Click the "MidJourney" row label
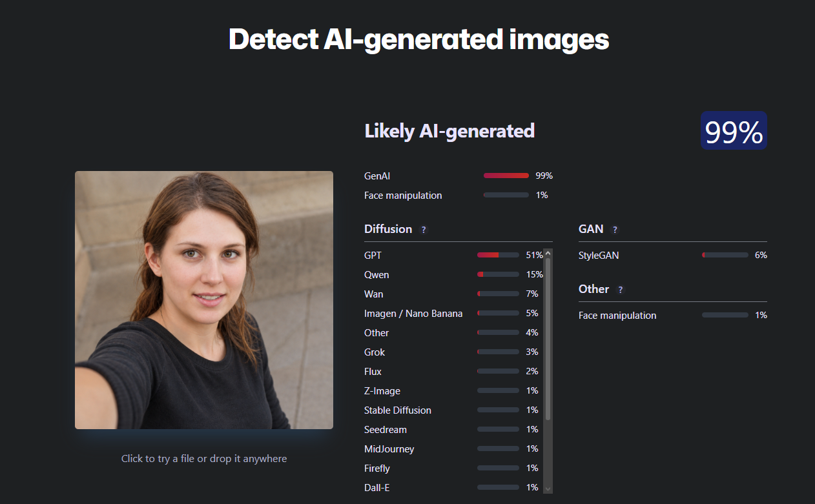The height and width of the screenshot is (504, 815). (x=389, y=449)
